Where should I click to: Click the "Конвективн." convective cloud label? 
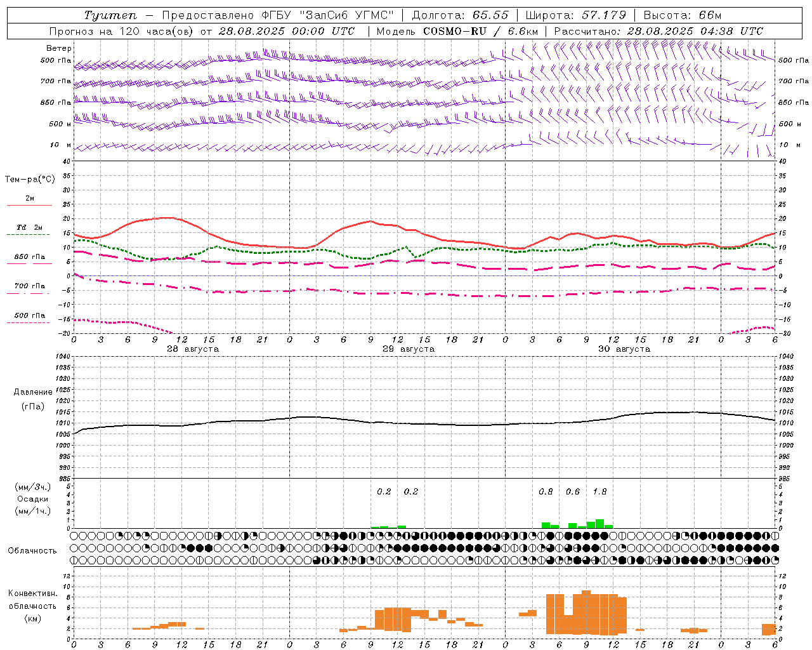33,594
